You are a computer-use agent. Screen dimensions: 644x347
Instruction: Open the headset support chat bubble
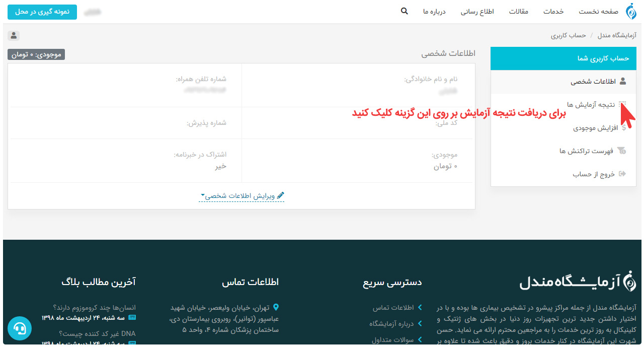click(20, 329)
